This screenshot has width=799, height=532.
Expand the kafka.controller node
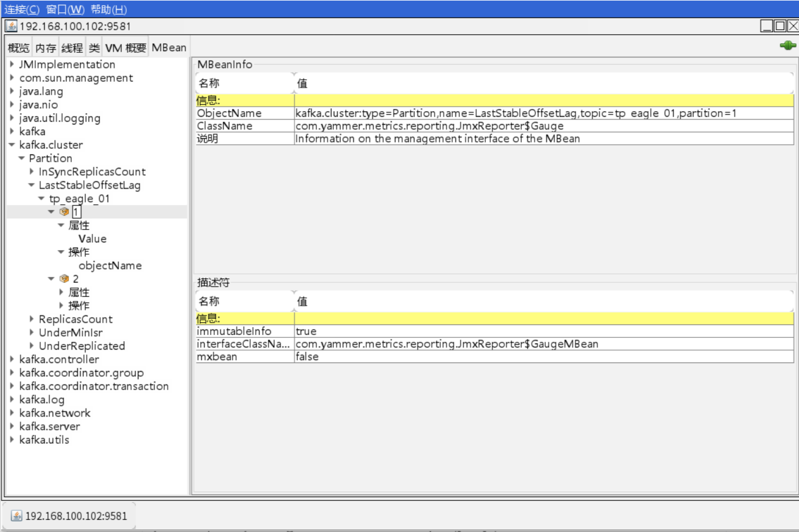tap(12, 359)
